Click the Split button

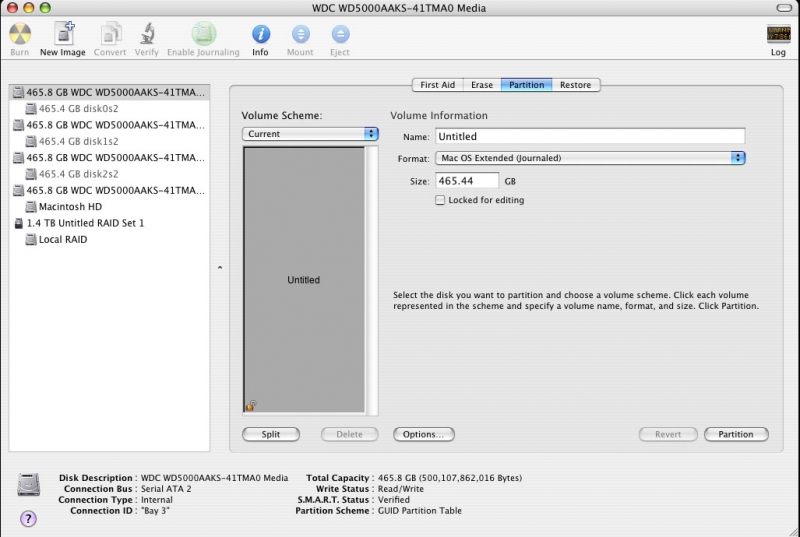coord(271,435)
